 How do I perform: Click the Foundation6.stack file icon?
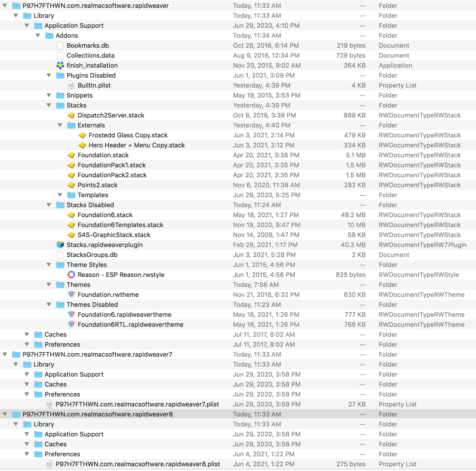71,215
